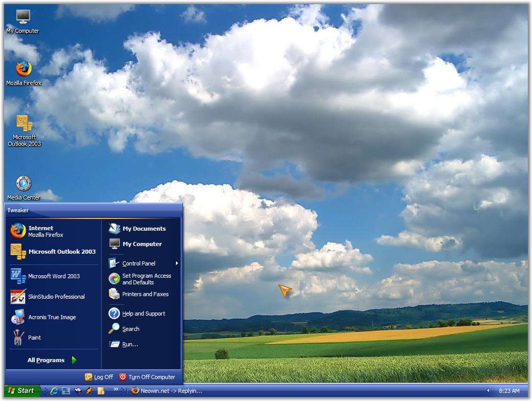Launch Media Center from the desktop

coord(24,184)
